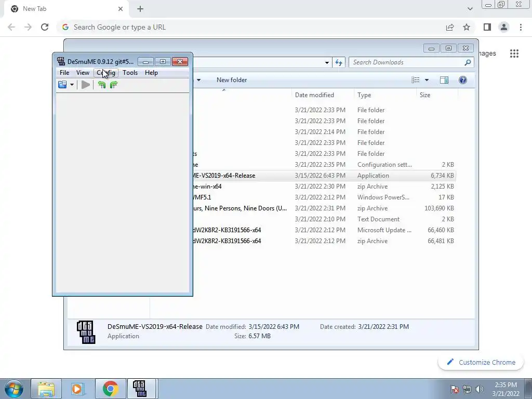
Task: Click DeSmuME Open ROM toolbar icon
Action: pos(62,85)
